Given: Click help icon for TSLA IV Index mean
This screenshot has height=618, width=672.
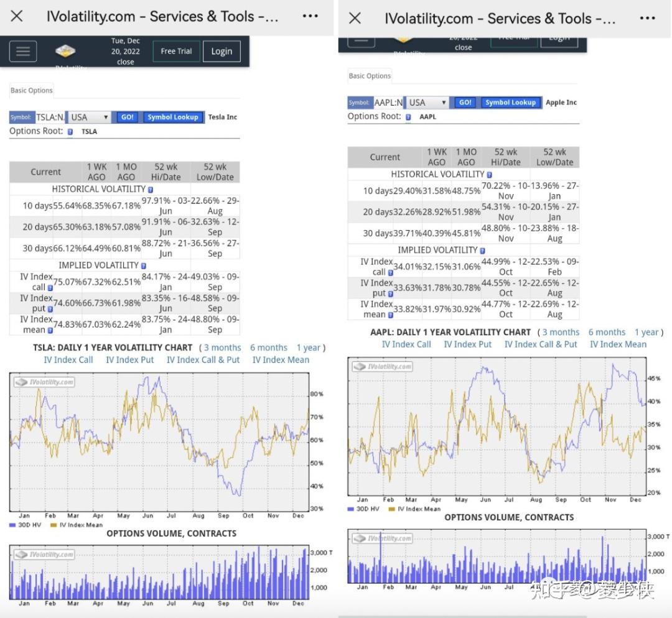Looking at the screenshot, I should (50, 331).
